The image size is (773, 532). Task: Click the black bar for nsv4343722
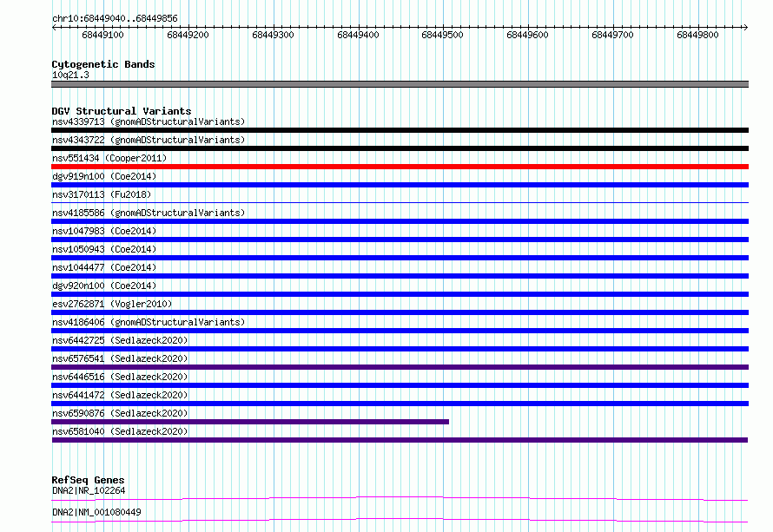(400, 148)
